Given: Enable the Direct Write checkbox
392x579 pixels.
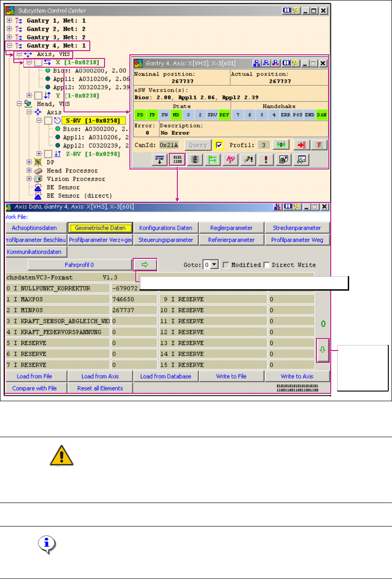Looking at the screenshot, I should (266, 265).
